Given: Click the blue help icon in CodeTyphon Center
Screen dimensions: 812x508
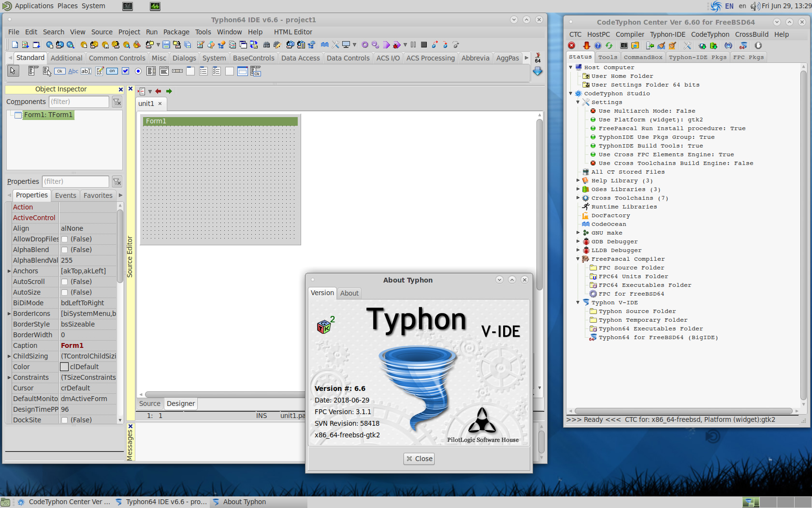Looking at the screenshot, I should pos(598,45).
